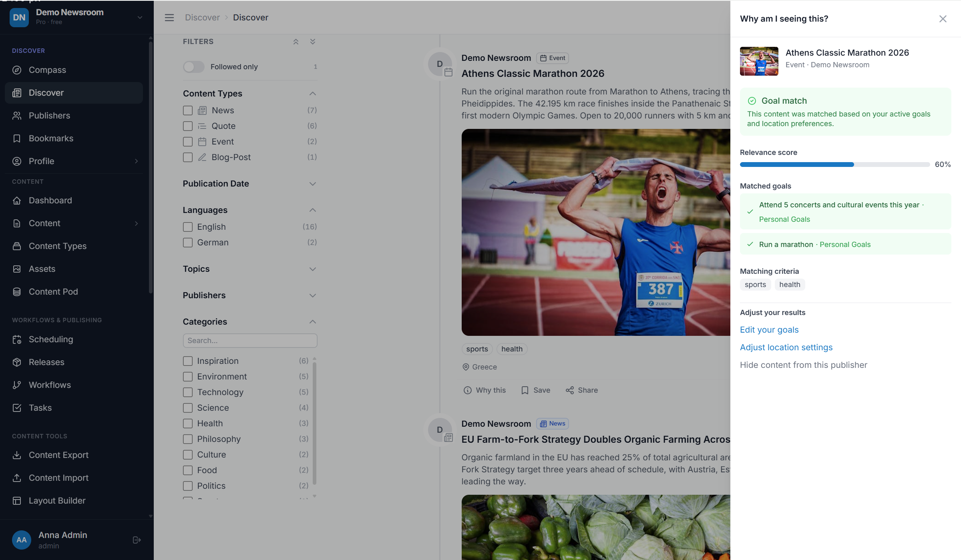
Task: Toggle the hamburger sidebar menu icon
Action: (169, 18)
